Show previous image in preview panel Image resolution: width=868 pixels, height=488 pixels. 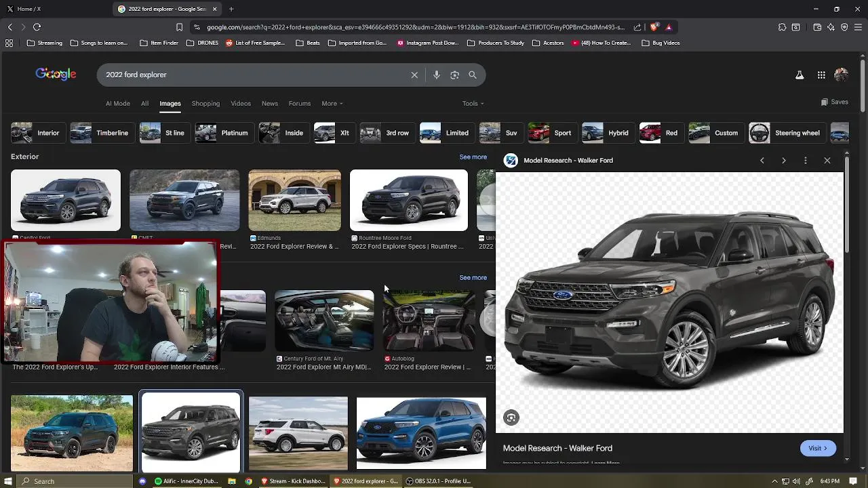[x=762, y=161]
